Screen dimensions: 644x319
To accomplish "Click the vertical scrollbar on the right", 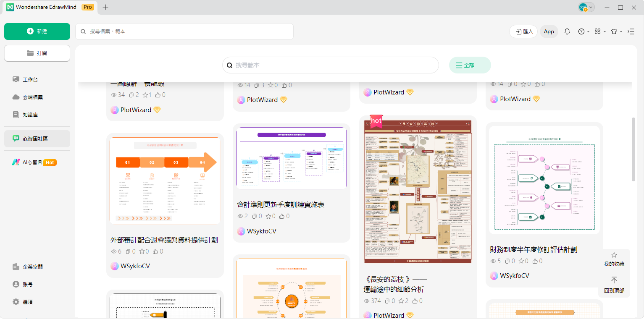I will (633, 149).
